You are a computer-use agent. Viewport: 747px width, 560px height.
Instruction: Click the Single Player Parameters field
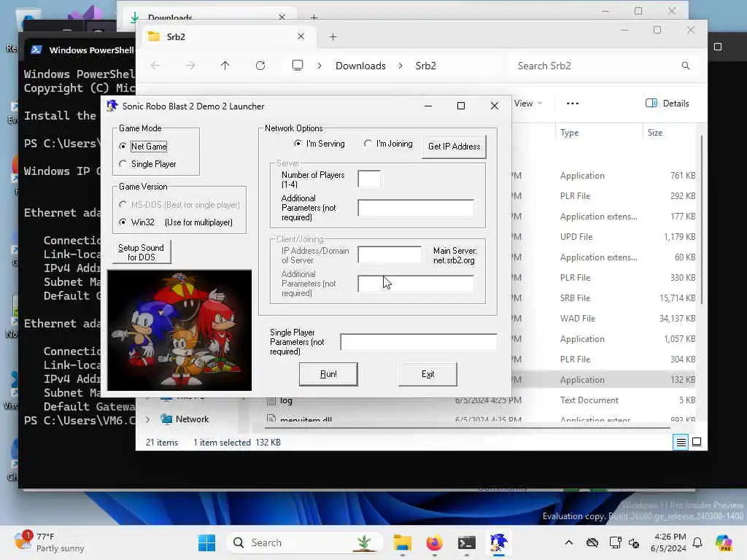(x=419, y=342)
